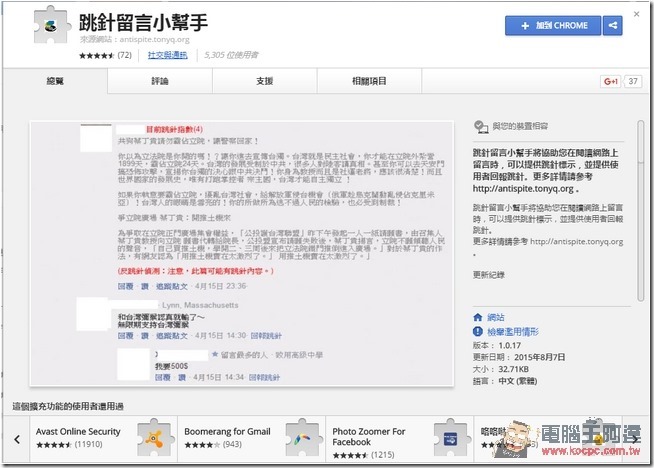Click the Photo Zoomer rating (1215)

coord(363,455)
